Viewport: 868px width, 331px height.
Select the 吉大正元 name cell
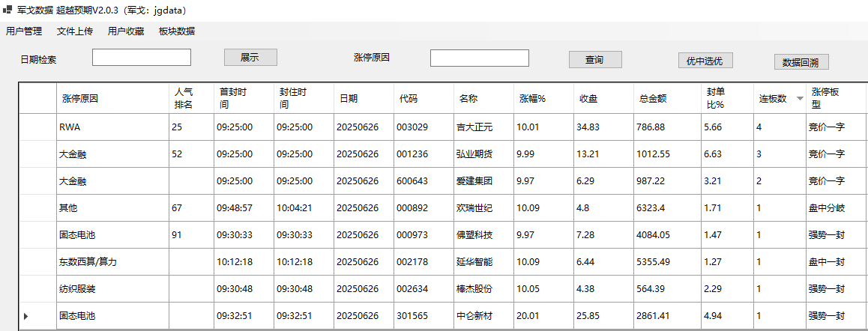point(483,127)
